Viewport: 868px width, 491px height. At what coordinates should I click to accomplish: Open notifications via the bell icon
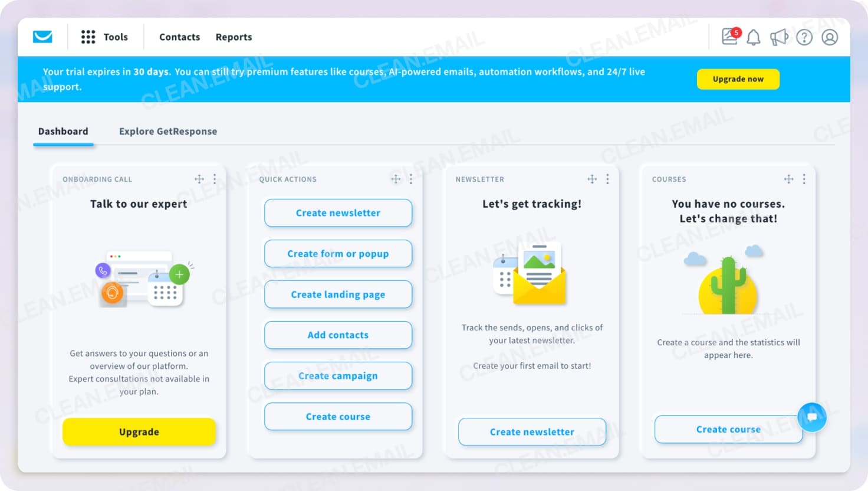tap(753, 37)
